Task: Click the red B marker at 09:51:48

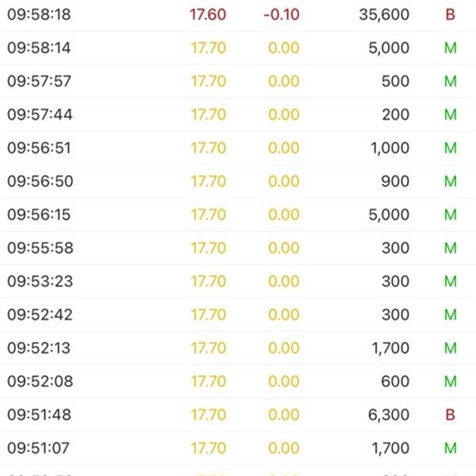Action: point(450,415)
